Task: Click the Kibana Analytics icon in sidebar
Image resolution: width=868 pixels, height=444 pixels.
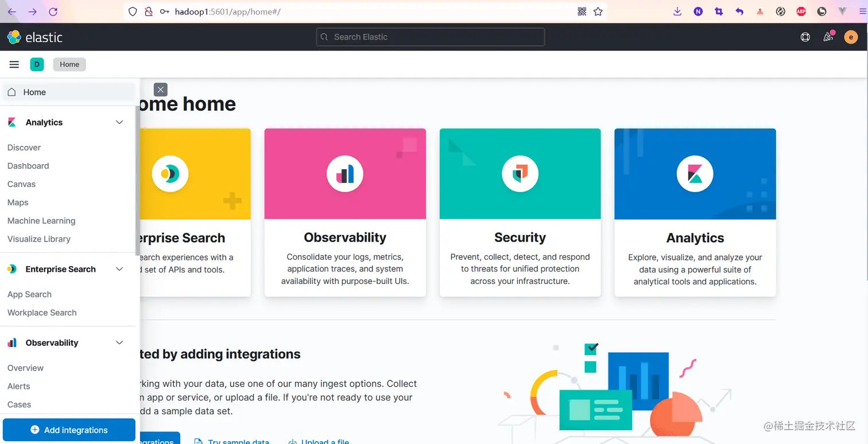Action: coord(11,122)
